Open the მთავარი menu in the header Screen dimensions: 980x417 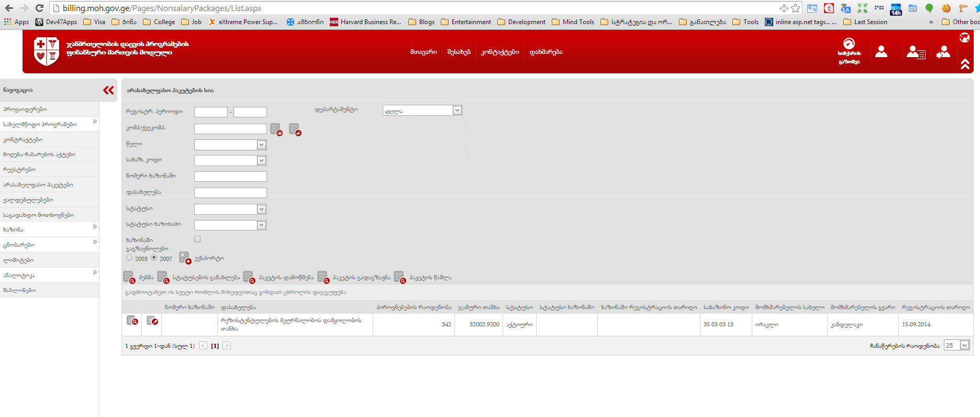click(423, 52)
